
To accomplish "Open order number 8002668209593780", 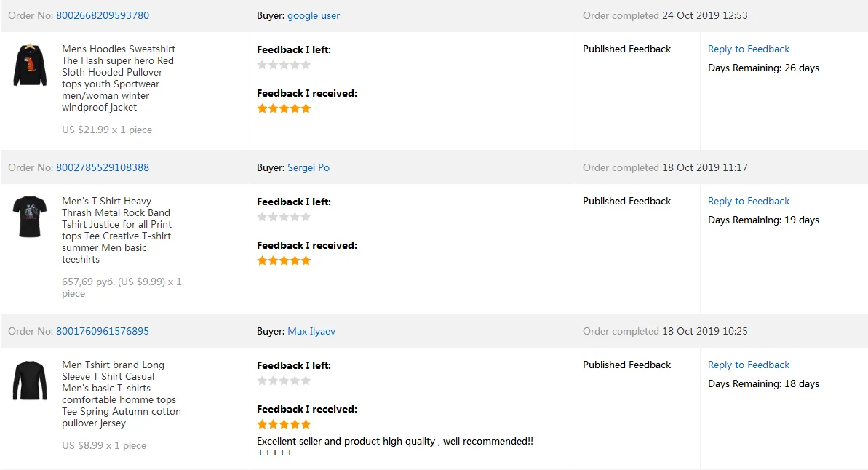I will tap(103, 15).
